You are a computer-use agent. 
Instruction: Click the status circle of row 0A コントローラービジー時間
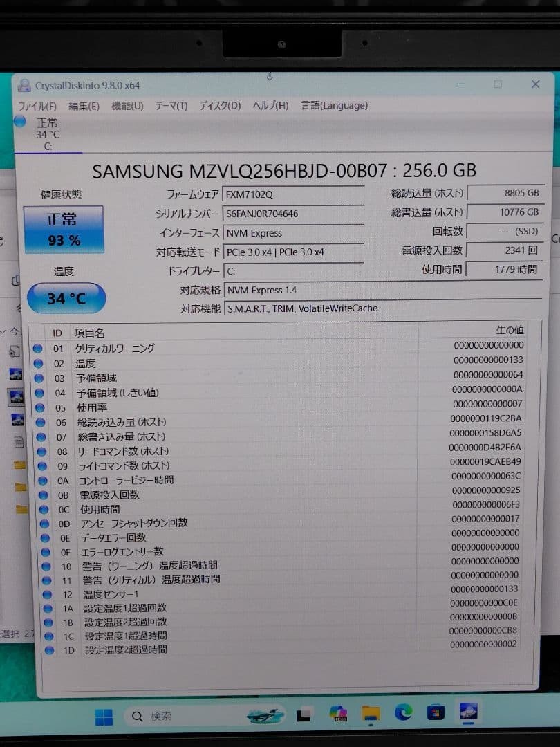(x=43, y=481)
